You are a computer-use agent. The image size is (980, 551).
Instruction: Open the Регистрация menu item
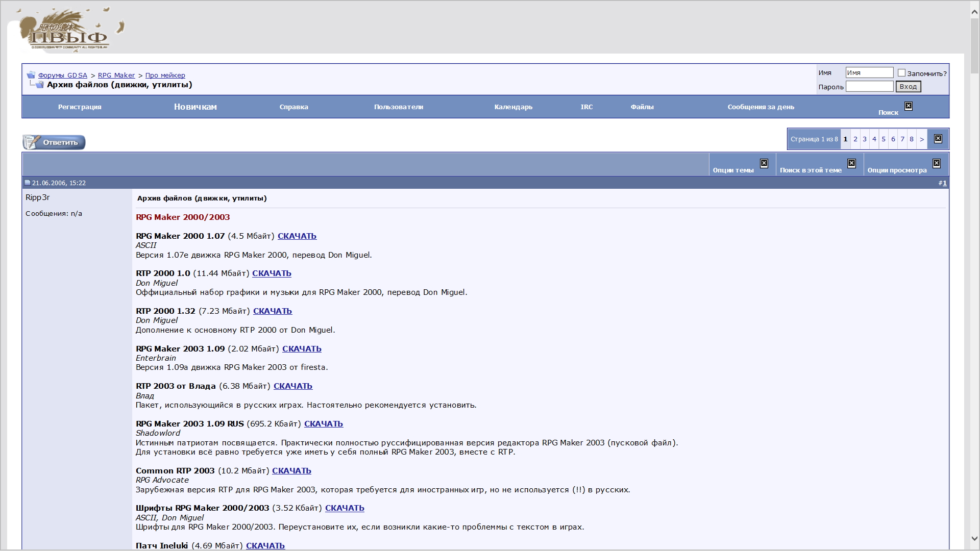tap(80, 107)
